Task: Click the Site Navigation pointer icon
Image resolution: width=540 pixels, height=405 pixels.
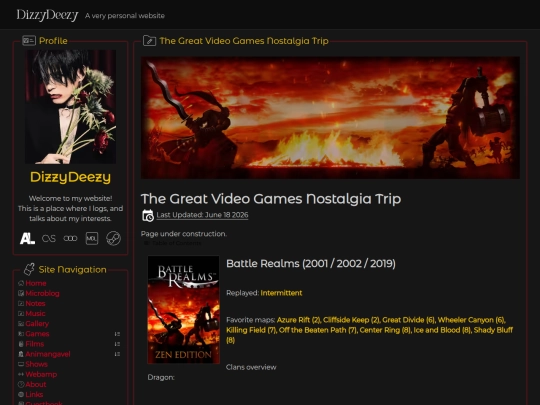Action: (29, 269)
